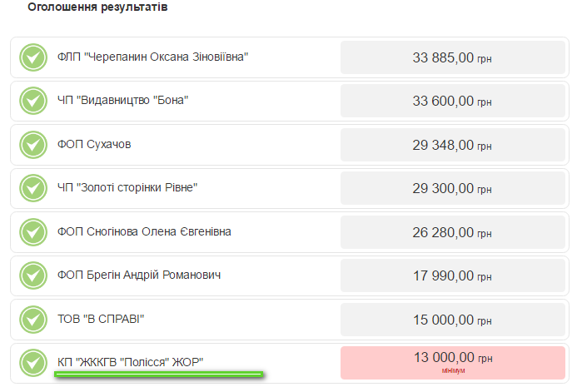Open bidder ФЛП "Черепанин Оксана Зіновіївна"

152,57
